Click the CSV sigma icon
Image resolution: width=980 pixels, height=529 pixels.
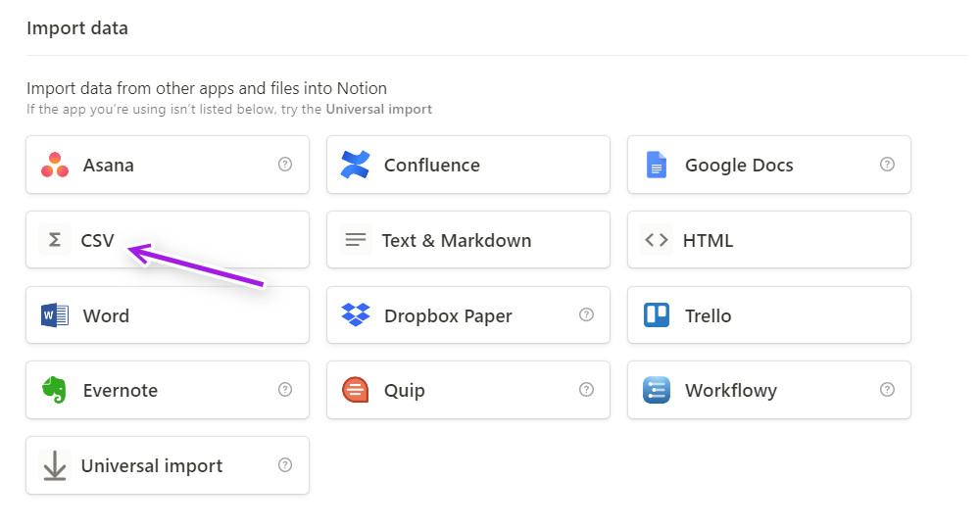[55, 240]
